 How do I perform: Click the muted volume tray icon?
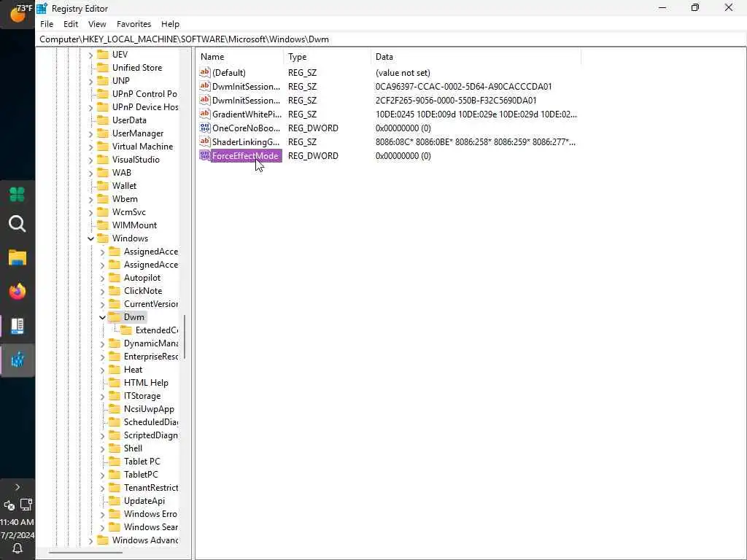[x=9, y=505]
